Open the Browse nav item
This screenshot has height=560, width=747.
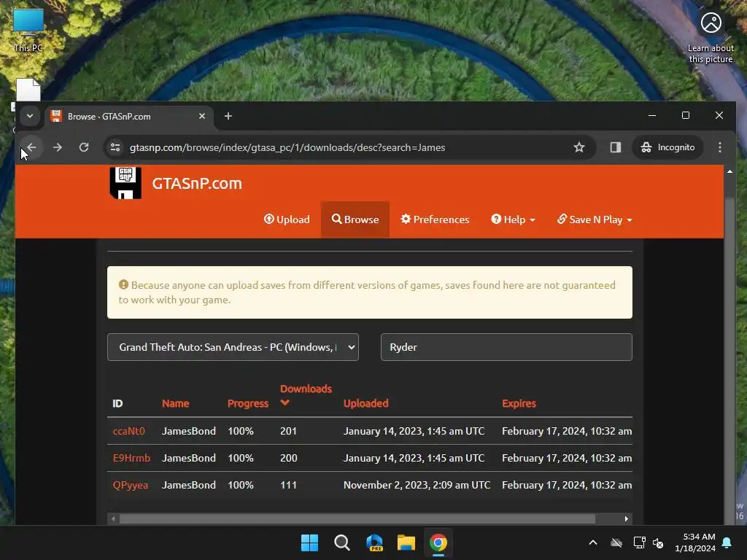[x=355, y=219]
